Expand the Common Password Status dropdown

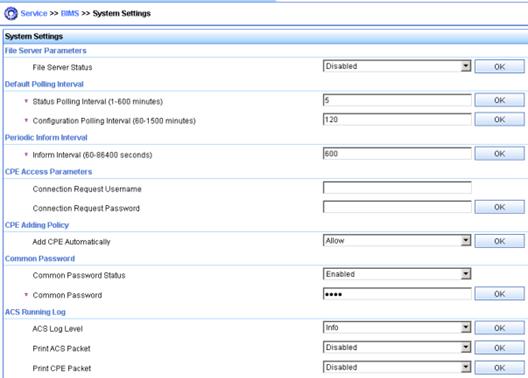[397, 274]
